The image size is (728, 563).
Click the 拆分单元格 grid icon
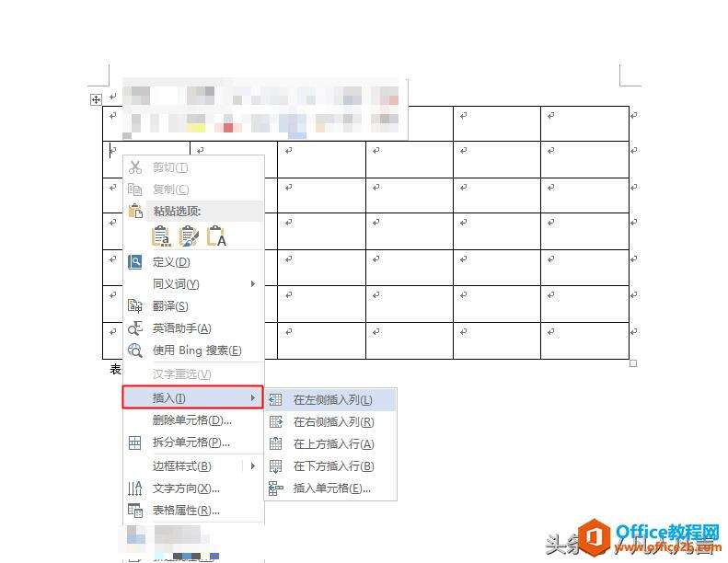(x=134, y=442)
